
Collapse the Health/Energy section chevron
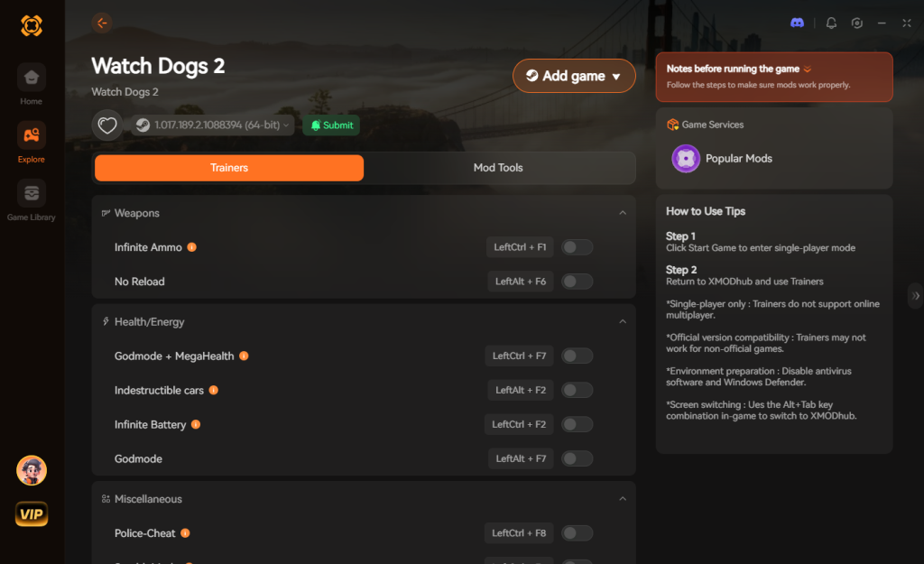(x=623, y=321)
